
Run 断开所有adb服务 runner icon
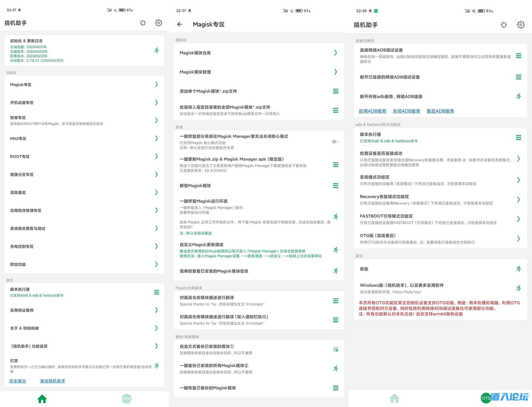pyautogui.click(x=518, y=97)
